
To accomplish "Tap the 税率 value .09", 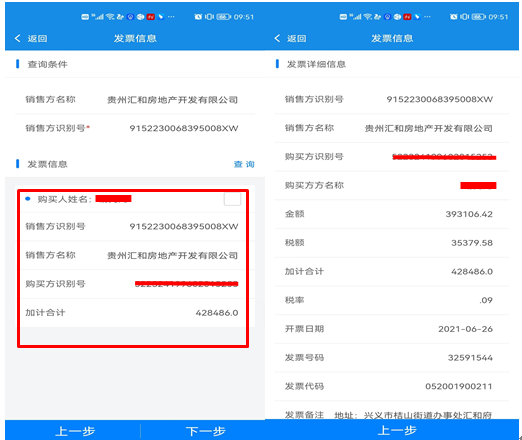I will click(486, 300).
